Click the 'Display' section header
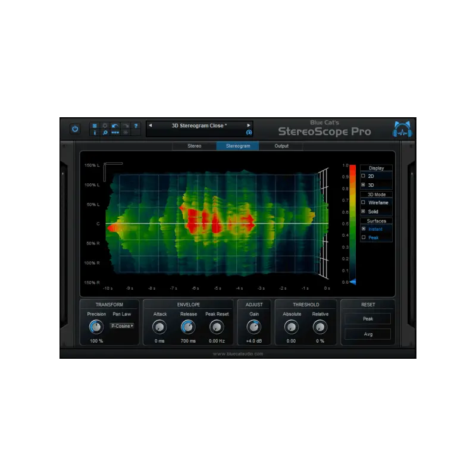This screenshot has width=476, height=476. coord(376,168)
